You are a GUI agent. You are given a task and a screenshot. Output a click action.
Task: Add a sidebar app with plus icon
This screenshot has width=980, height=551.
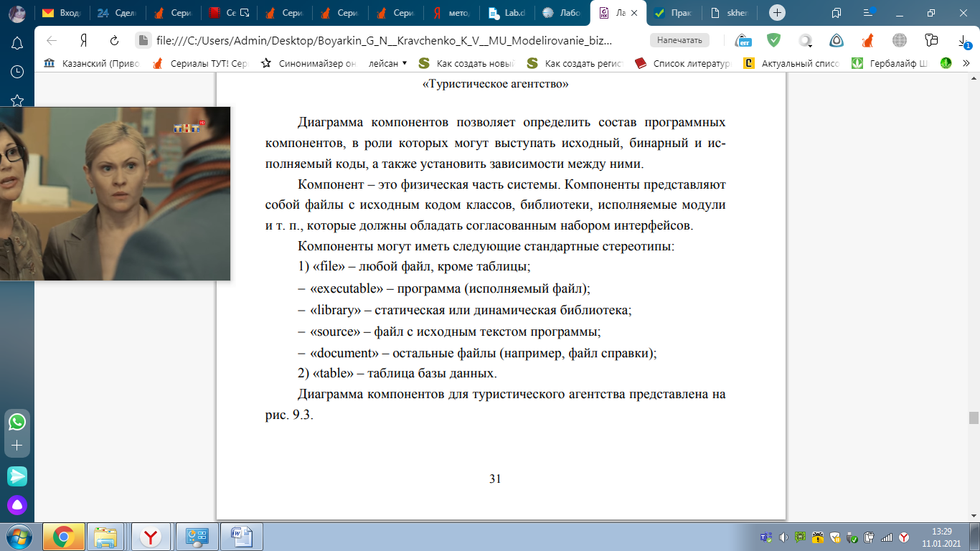coord(17,446)
